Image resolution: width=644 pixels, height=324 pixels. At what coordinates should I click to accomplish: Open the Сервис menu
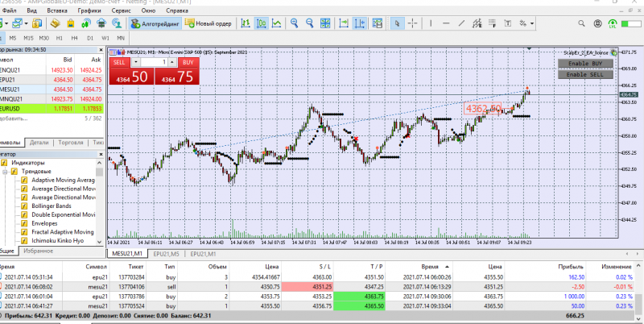click(x=122, y=12)
